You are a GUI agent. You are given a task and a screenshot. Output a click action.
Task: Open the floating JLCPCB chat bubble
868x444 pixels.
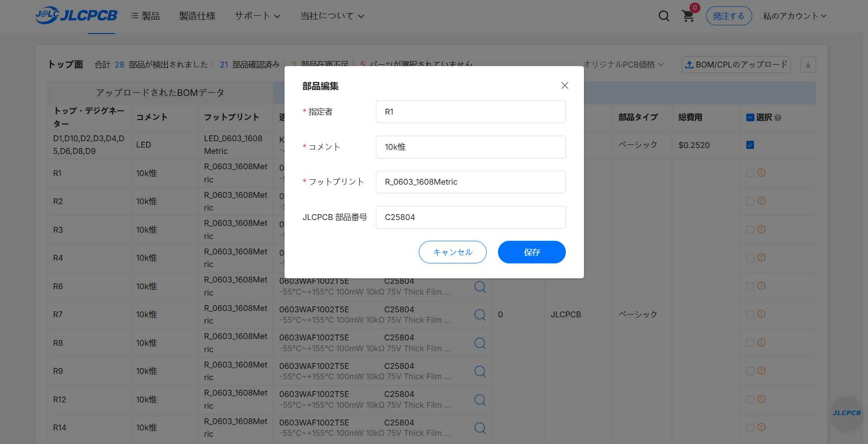(847, 413)
